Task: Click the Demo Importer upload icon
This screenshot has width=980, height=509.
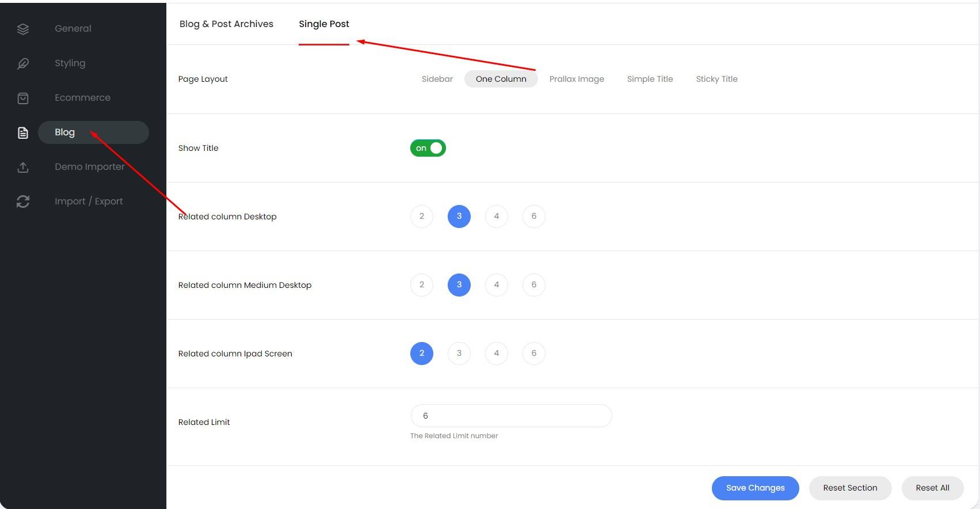Action: (x=23, y=167)
